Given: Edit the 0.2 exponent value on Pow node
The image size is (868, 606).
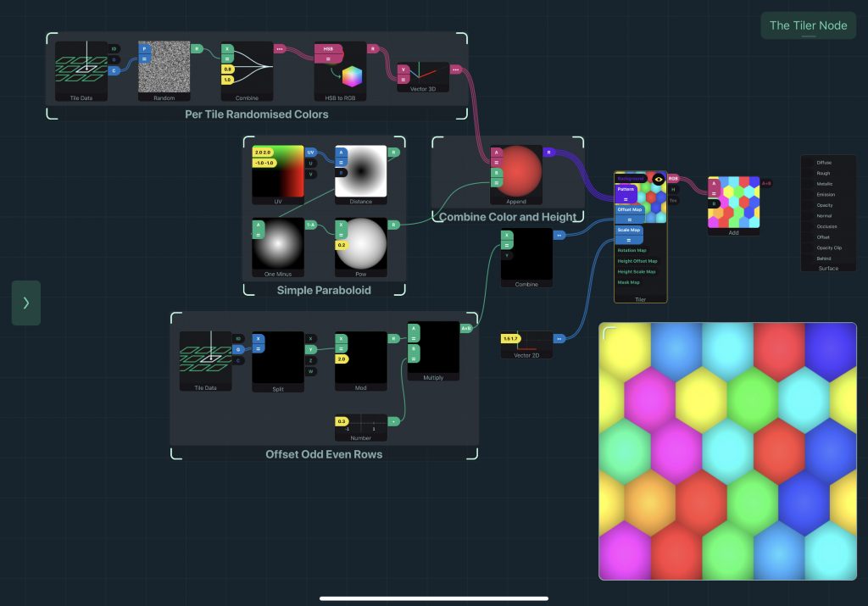Looking at the screenshot, I should [342, 245].
